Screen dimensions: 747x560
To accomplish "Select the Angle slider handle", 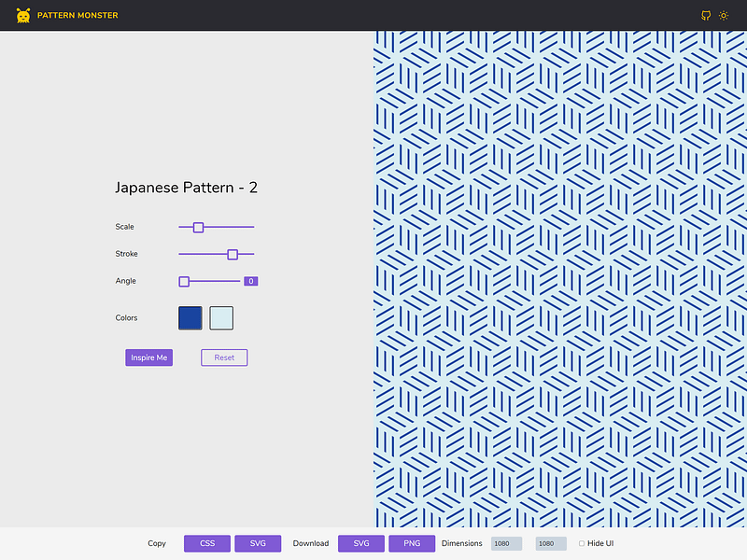I will (x=183, y=280).
